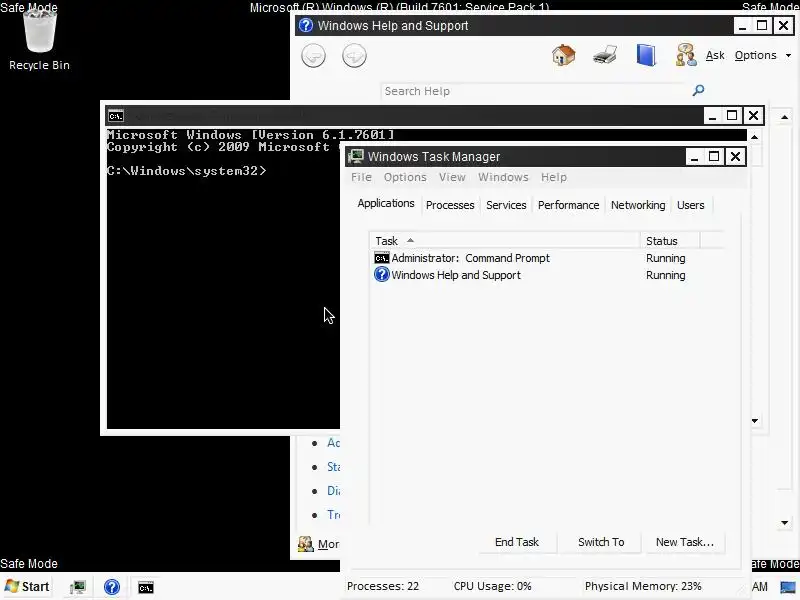Open Command Prompt title bar system icon
Viewport: 800px width, 600px height.
116,116
